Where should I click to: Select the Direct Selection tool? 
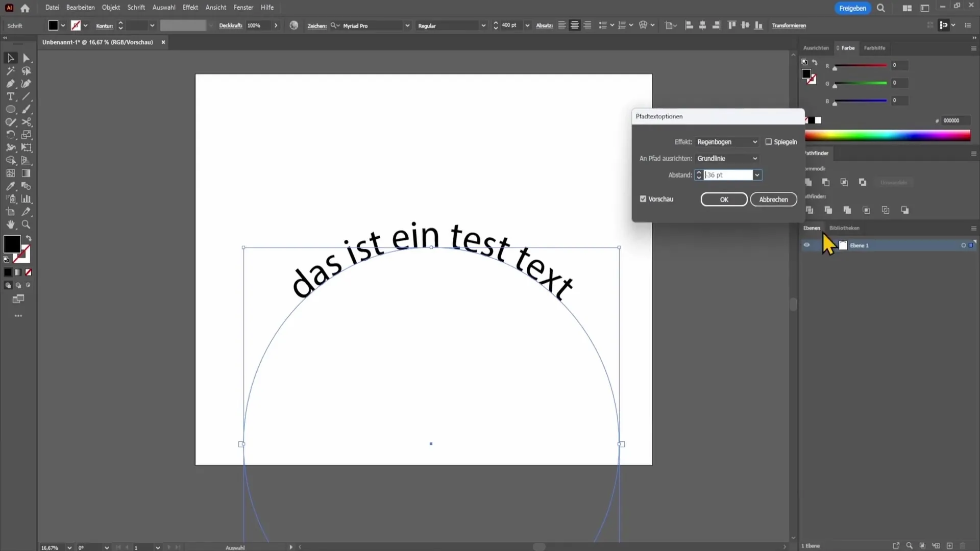(x=26, y=58)
